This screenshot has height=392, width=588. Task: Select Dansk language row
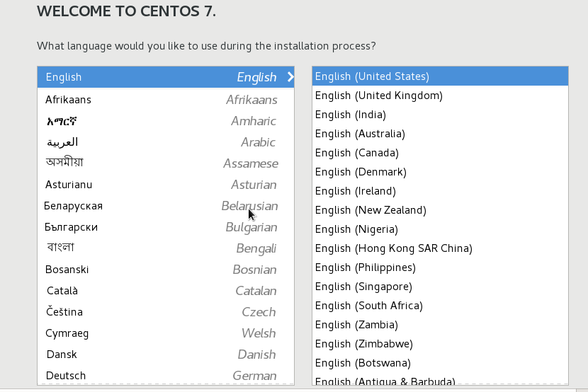[x=166, y=354]
